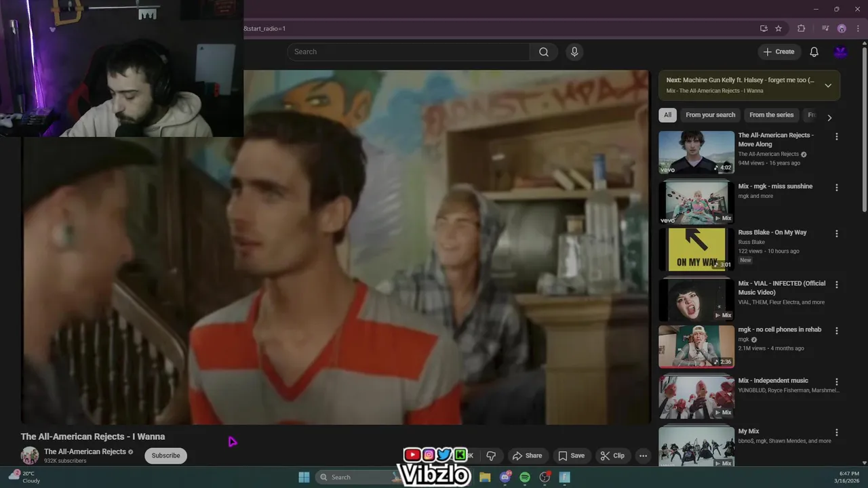Open more actions ellipsis below the video
Image resolution: width=868 pixels, height=488 pixels.
click(x=643, y=455)
